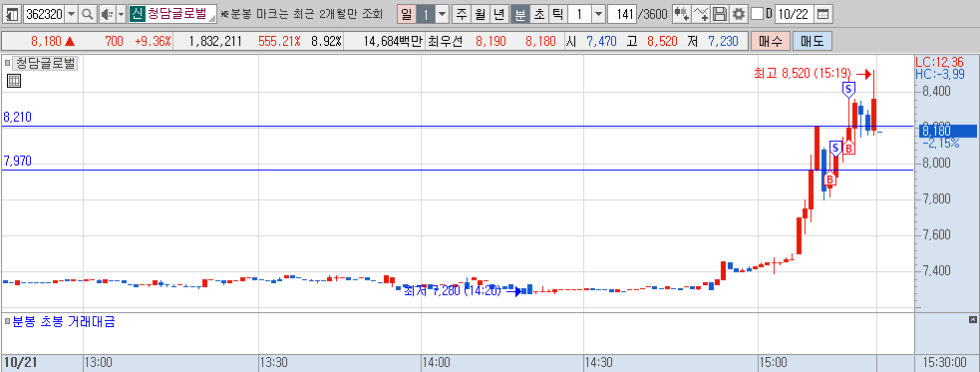Click the 청담글로벌 chart legend label
This screenshot has height=372, width=980.
(45, 63)
